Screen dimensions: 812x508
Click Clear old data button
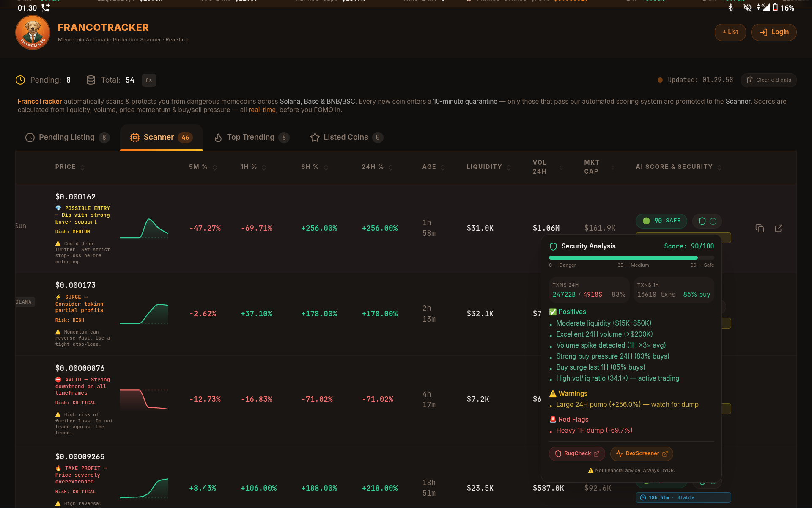768,80
